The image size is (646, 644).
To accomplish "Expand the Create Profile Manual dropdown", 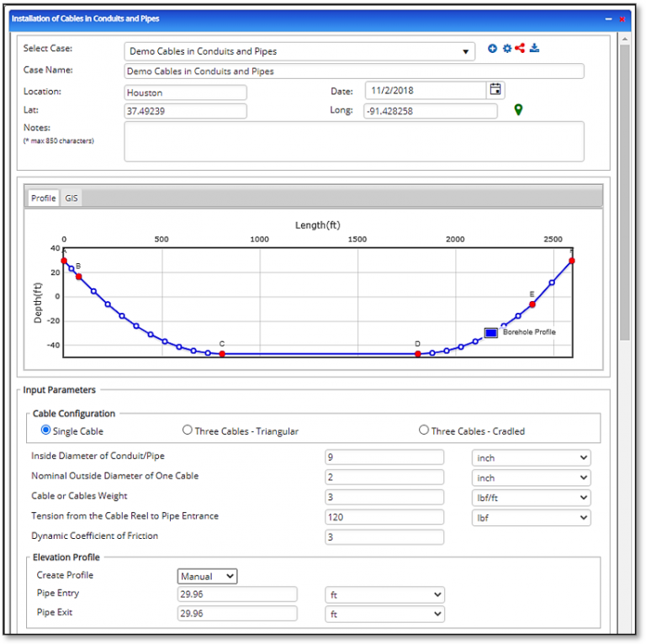I will [x=207, y=577].
